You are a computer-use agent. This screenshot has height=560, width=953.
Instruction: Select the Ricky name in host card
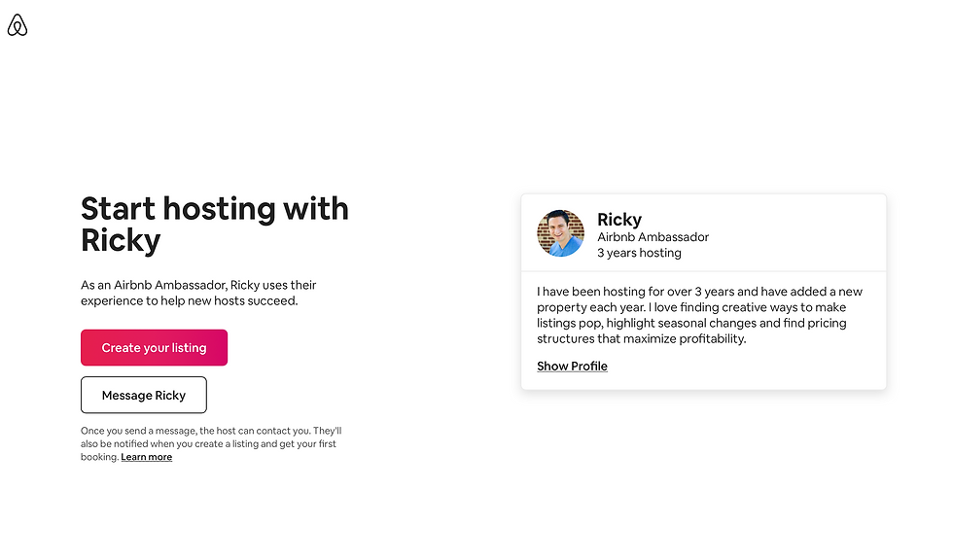pyautogui.click(x=619, y=220)
